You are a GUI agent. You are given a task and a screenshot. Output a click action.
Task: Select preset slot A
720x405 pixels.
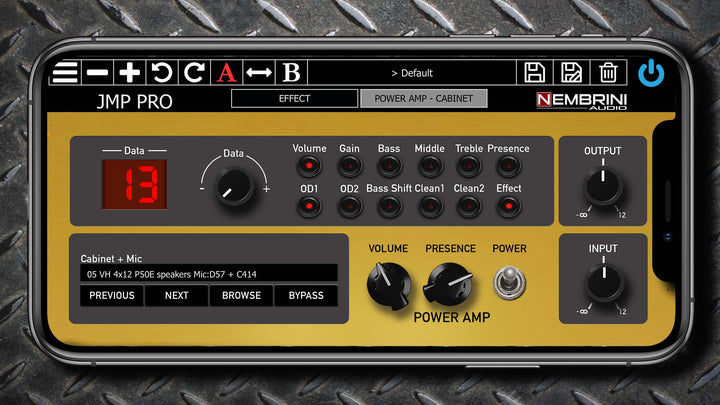tap(226, 73)
